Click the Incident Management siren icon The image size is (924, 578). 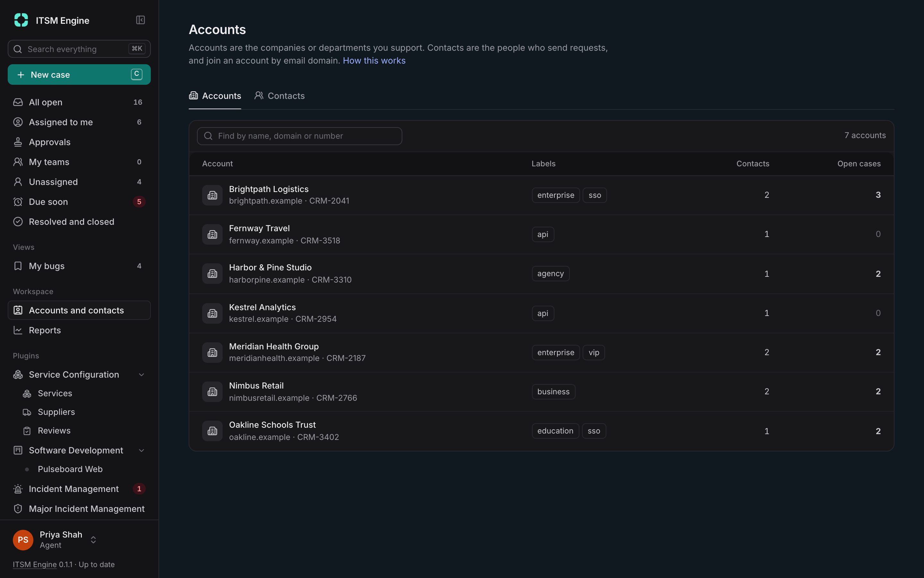coord(18,488)
